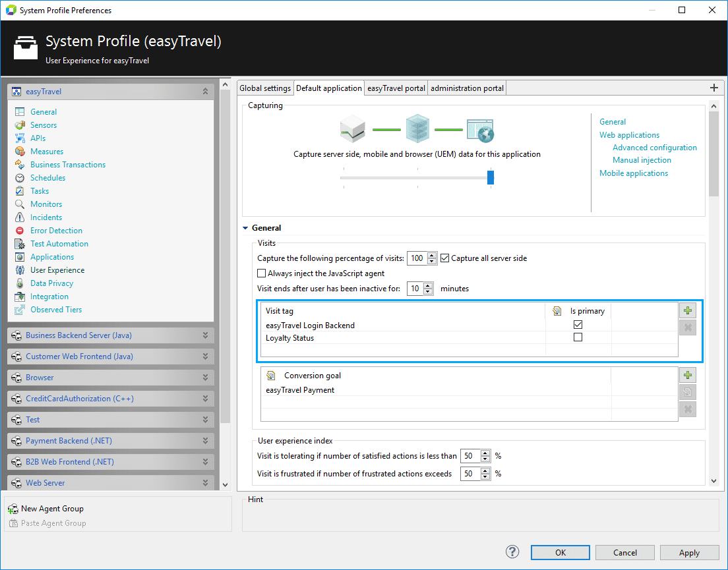
Task: Click the Sensors icon in the sidebar
Action: 20,125
